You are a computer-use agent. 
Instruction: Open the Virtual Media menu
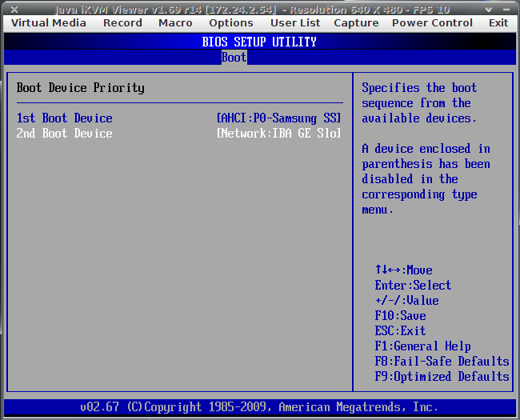(48, 23)
